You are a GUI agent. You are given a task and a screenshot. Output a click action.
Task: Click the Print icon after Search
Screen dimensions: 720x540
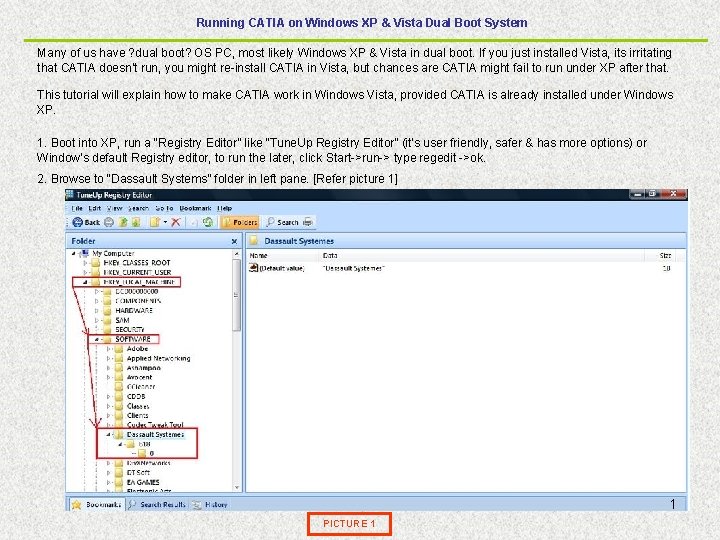308,222
